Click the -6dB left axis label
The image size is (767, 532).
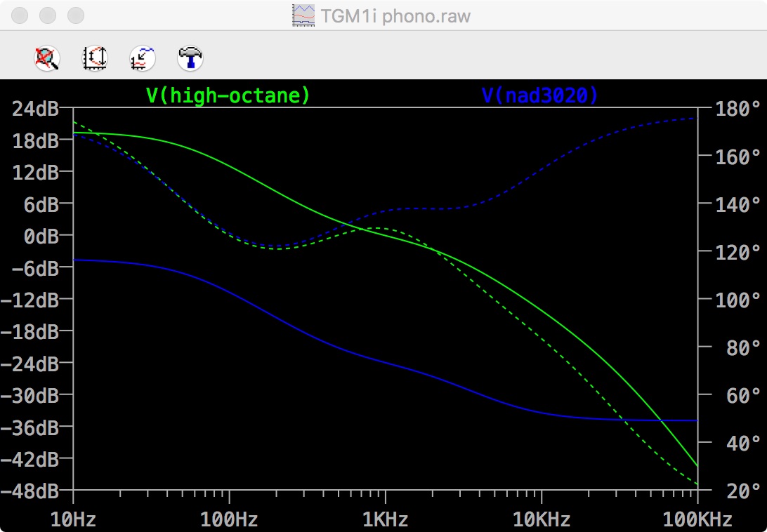click(x=35, y=268)
